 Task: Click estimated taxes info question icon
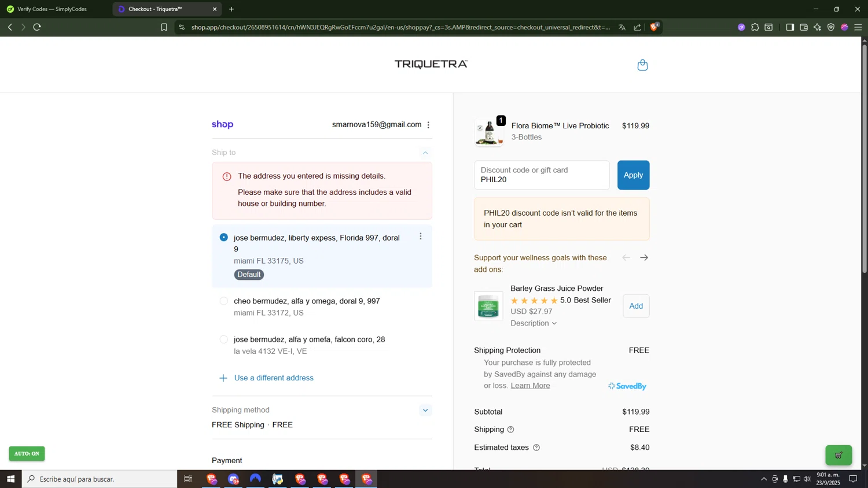pyautogui.click(x=536, y=448)
